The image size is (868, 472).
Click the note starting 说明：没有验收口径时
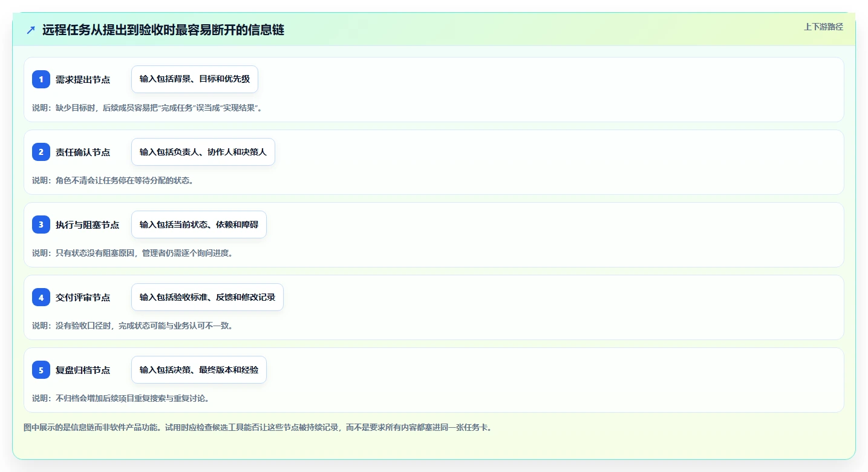(x=132, y=326)
